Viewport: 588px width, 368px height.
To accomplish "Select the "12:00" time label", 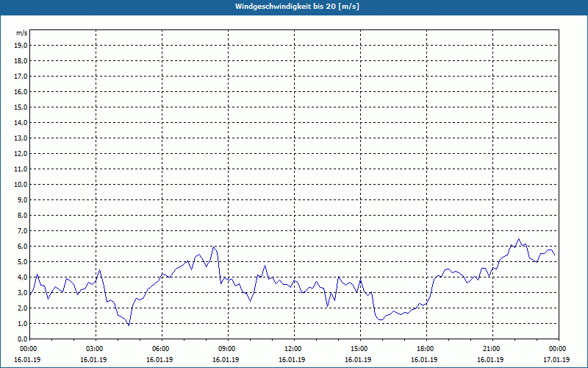I will [x=294, y=349].
